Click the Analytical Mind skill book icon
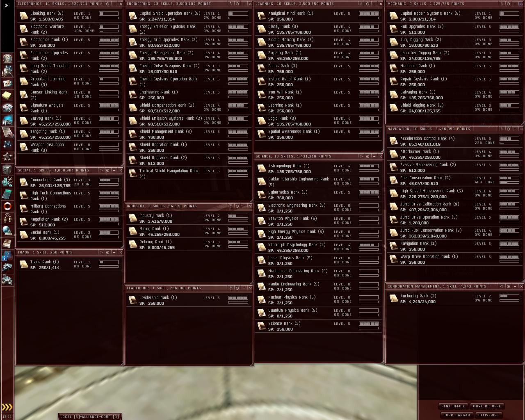 [x=261, y=16]
